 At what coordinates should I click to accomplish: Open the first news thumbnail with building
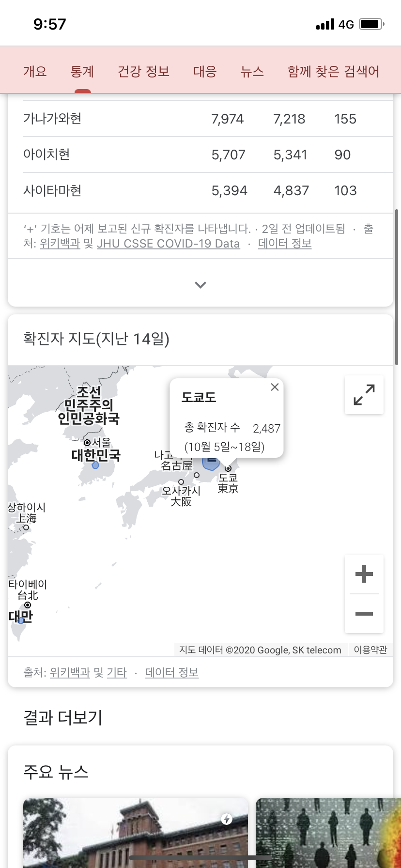136,832
